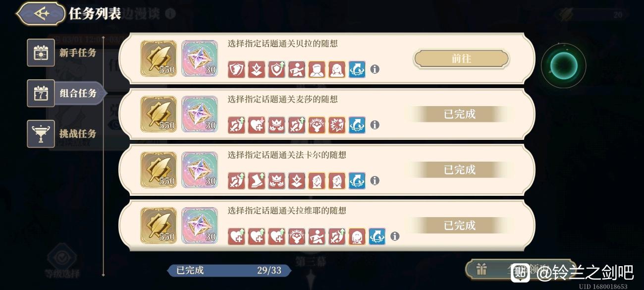Select the first heart-plus icon in 拉维耶 task
This screenshot has height=290, width=644.
236,236
